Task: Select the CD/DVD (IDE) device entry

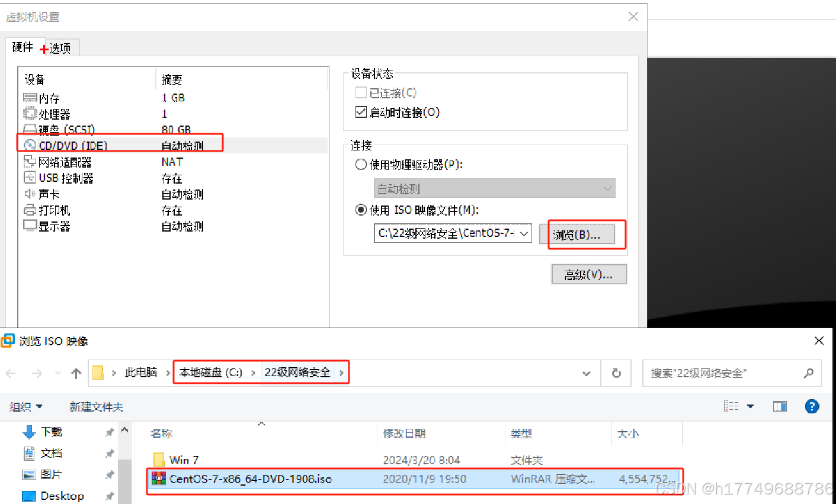Action: (x=65, y=145)
